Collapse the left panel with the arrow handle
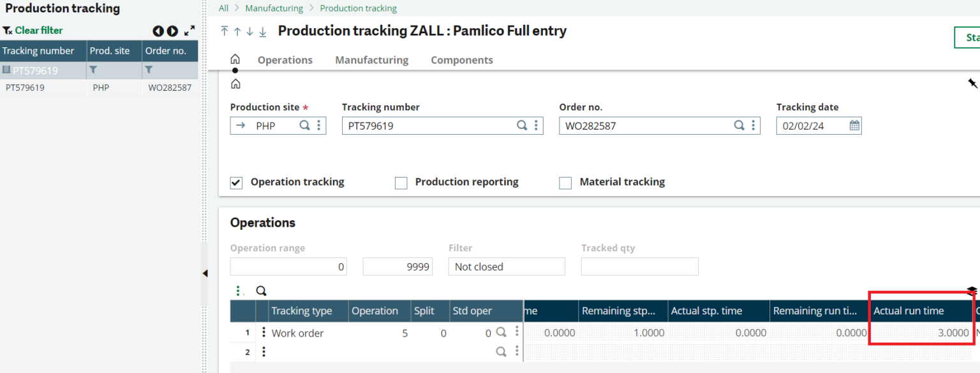 [x=204, y=273]
